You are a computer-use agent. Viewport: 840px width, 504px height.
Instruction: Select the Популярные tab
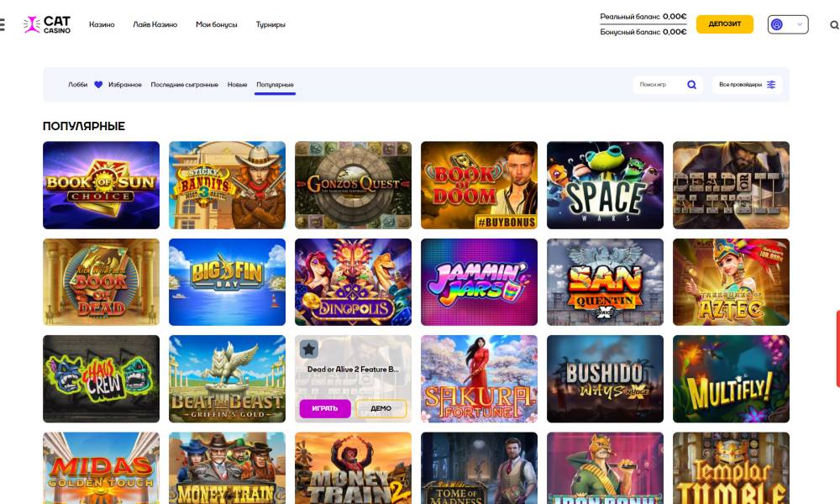(275, 85)
